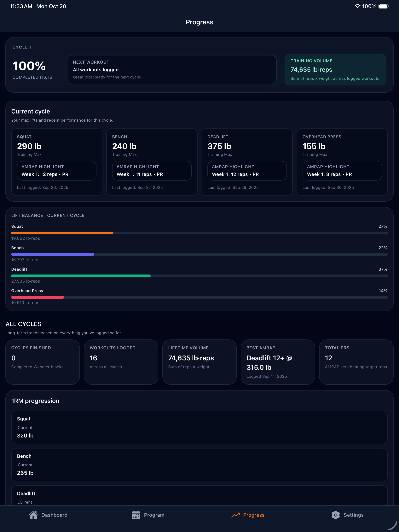Expand the Squat 1RM progression row
The image size is (399, 532).
(199, 427)
